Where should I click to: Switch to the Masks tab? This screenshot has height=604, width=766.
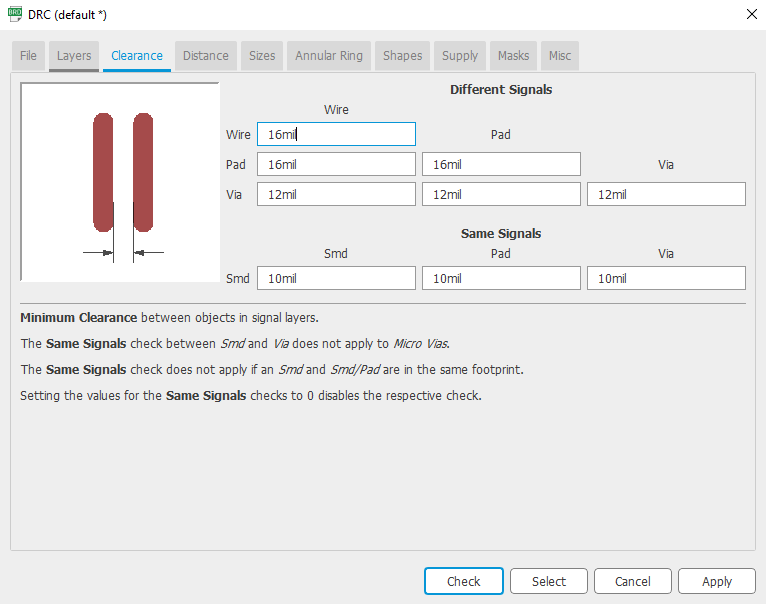(513, 56)
